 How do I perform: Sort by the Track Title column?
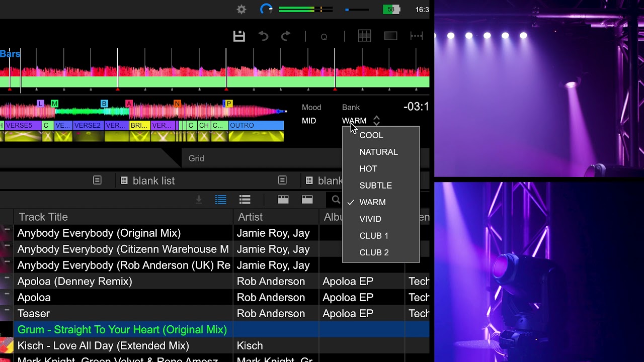pos(124,217)
